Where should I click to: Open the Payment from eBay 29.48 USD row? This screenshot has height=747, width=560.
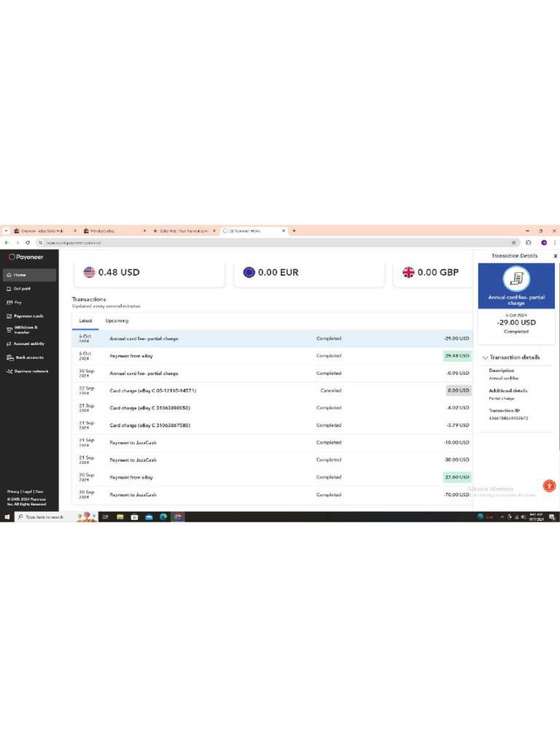(x=273, y=356)
